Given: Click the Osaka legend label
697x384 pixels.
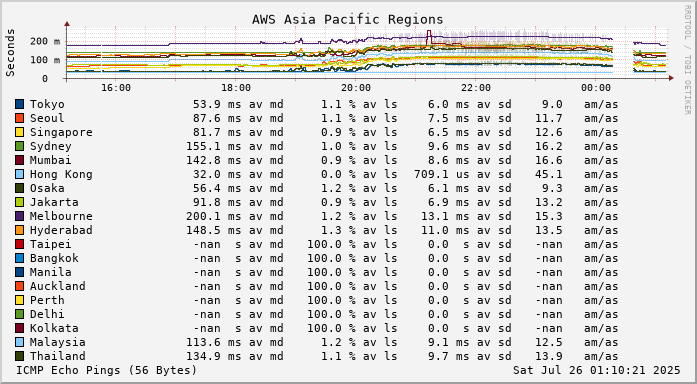Looking at the screenshot, I should click(x=47, y=188).
